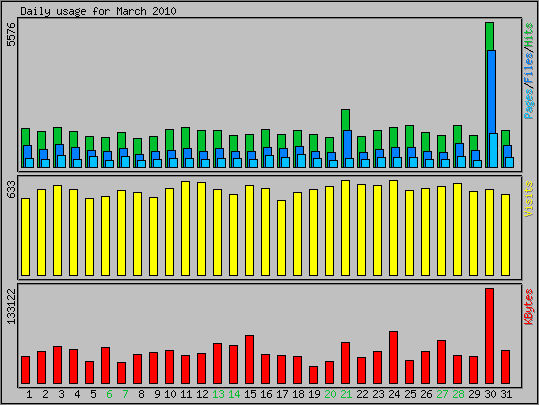
Task: Click the green day 13 axis label
Action: (218, 394)
